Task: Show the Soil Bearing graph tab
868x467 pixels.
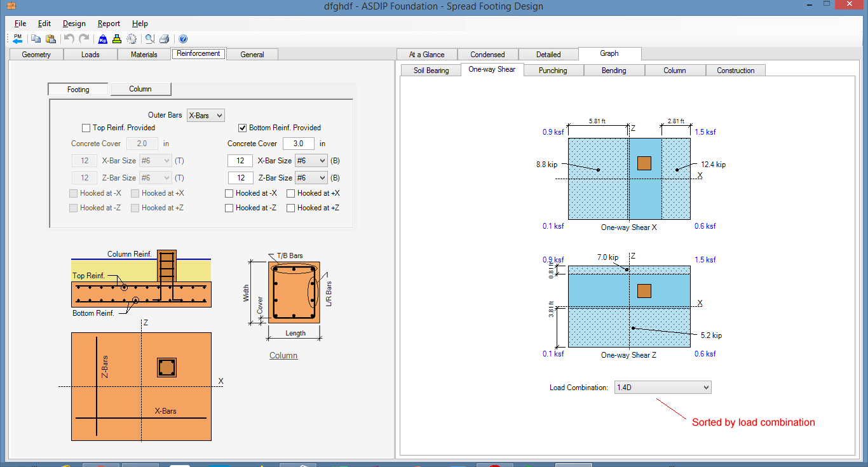Action: pyautogui.click(x=431, y=71)
